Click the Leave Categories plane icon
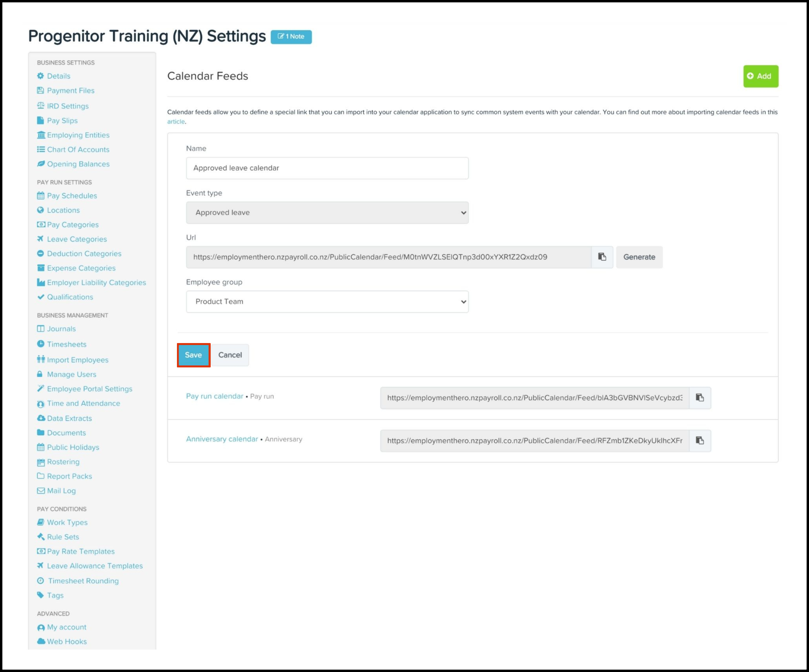809x672 pixels. pos(40,239)
